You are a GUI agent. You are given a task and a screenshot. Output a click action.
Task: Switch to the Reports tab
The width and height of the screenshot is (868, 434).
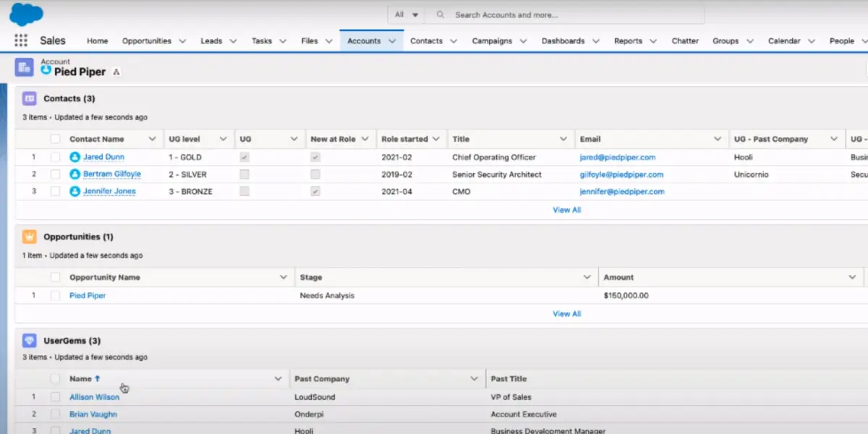(628, 41)
